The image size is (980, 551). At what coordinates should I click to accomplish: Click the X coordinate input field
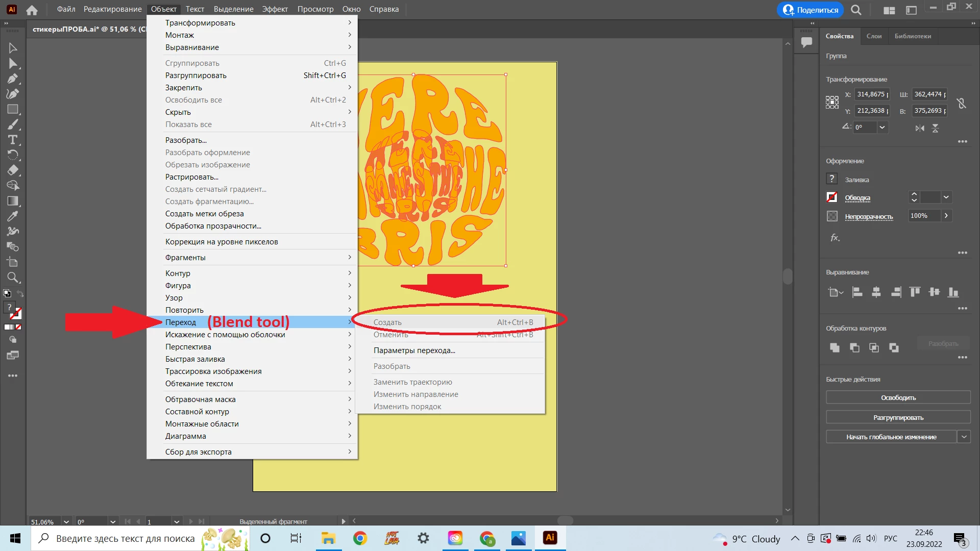pos(872,94)
